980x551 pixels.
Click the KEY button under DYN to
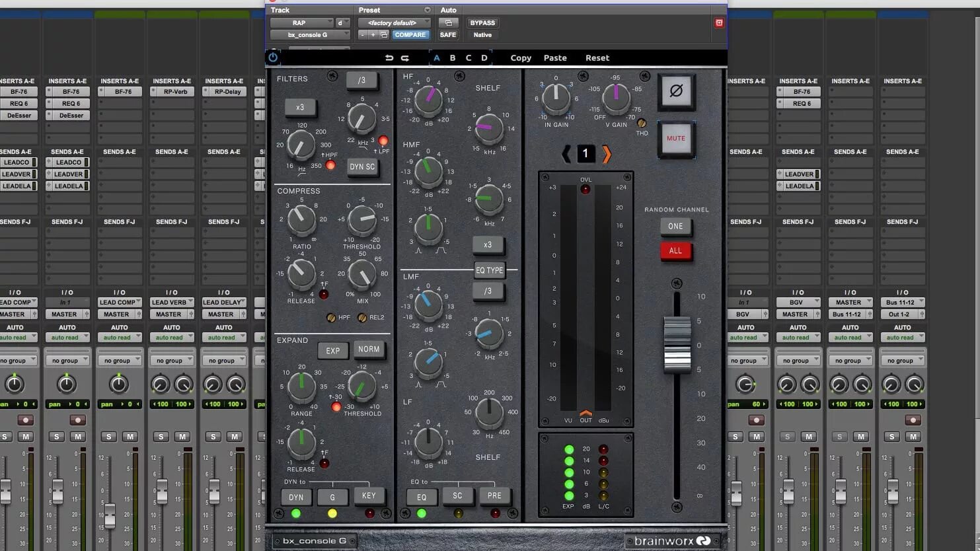click(x=369, y=496)
